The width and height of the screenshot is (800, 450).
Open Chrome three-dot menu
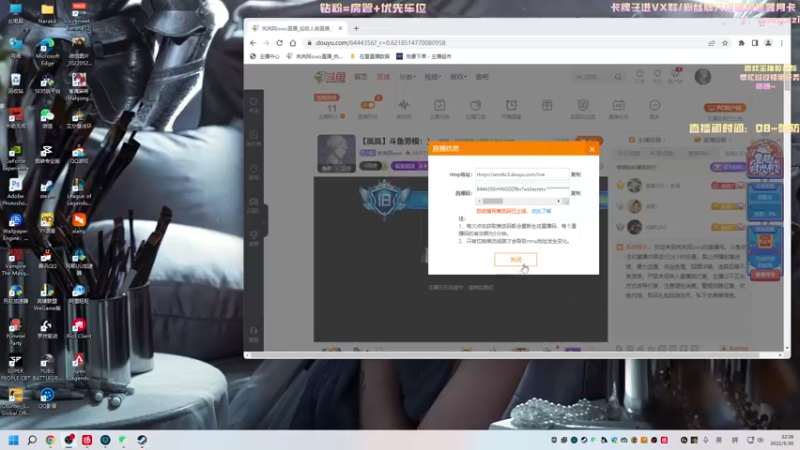[x=782, y=43]
